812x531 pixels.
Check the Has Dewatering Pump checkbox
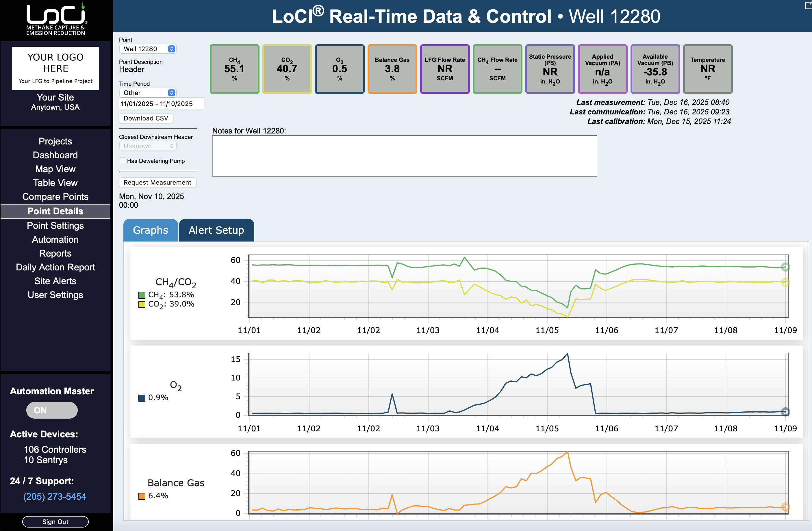[x=122, y=161]
